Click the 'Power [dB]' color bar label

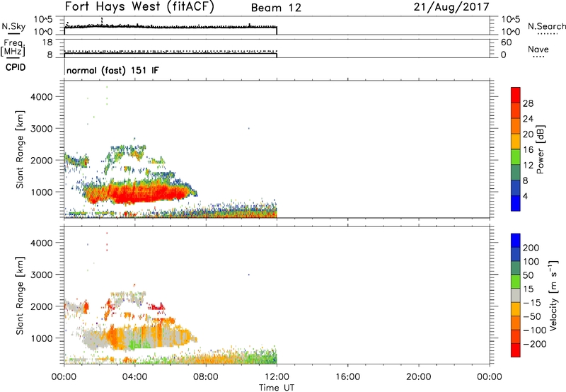click(540, 149)
